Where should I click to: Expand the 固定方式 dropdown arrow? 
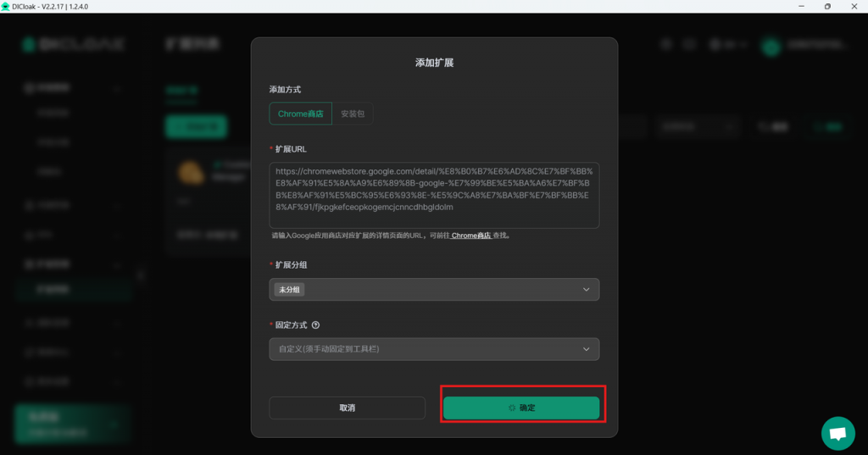(x=586, y=349)
